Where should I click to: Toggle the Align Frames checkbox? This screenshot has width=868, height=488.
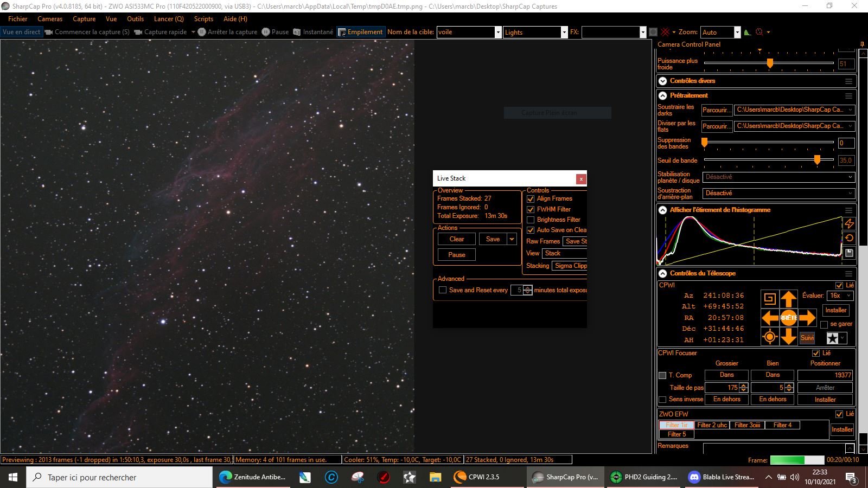[x=531, y=199]
